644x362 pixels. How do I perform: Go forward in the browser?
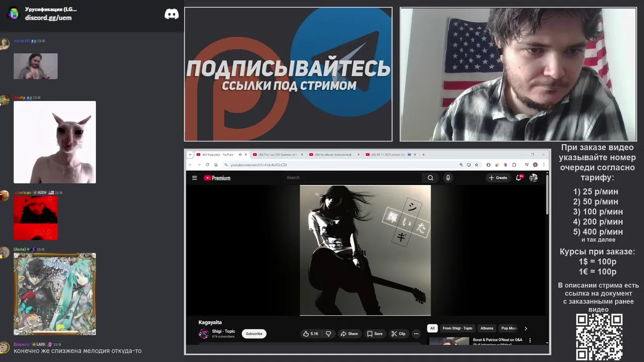point(199,164)
